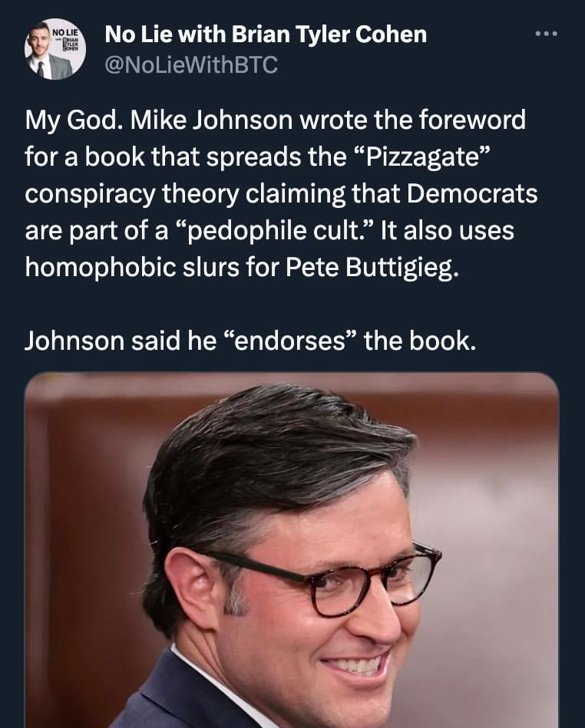Click the words "conspiracy theory" in the tweet

pos(131,195)
